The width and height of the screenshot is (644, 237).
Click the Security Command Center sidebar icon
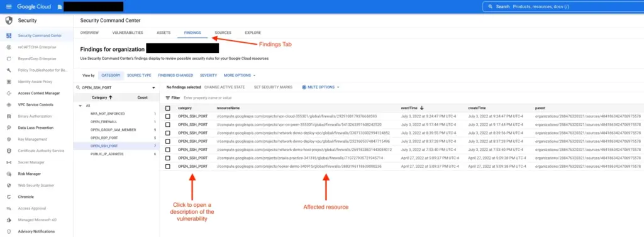[9, 36]
